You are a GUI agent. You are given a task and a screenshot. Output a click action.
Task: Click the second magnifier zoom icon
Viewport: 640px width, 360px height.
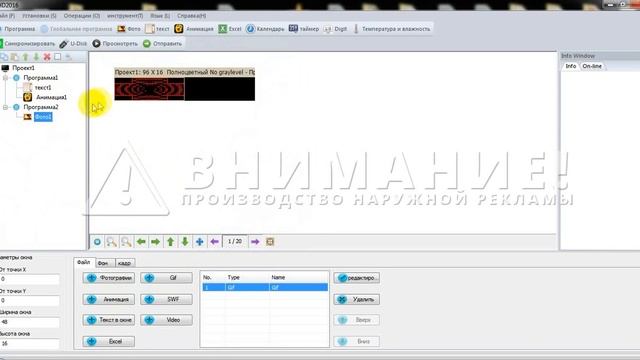coord(126,242)
